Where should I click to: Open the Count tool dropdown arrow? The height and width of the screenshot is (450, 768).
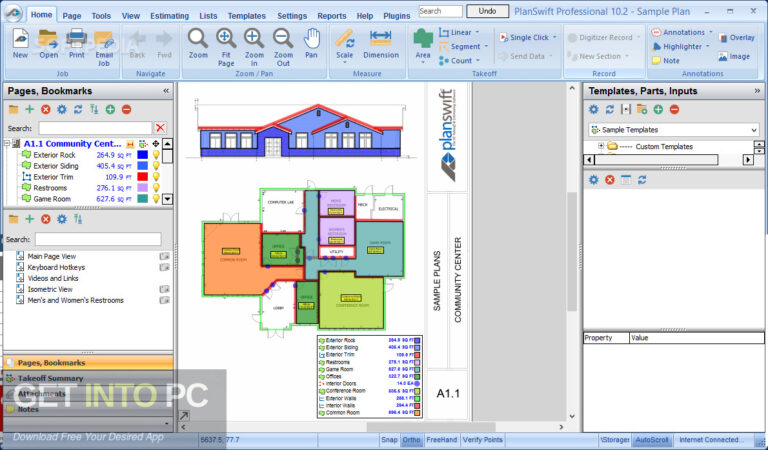pos(478,61)
